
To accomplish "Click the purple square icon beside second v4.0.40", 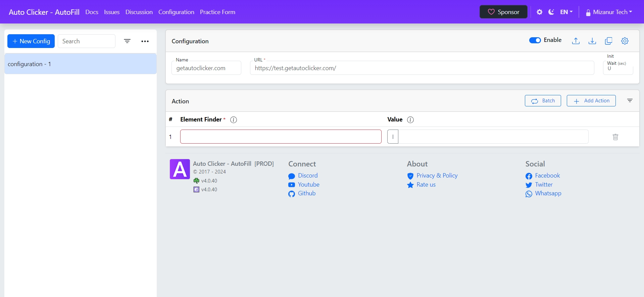I will click(196, 189).
